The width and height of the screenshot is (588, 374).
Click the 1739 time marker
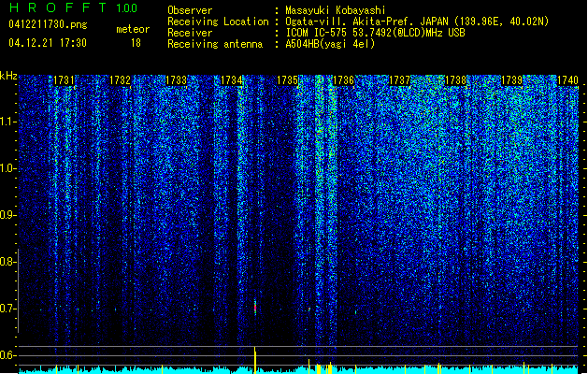click(x=512, y=80)
